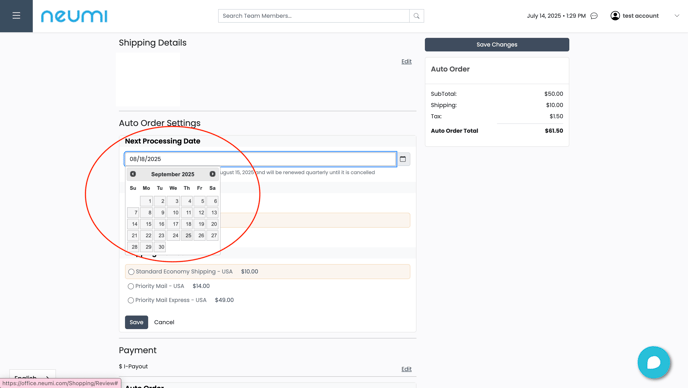Go to next month in calendar
688x388 pixels.
pos(212,174)
